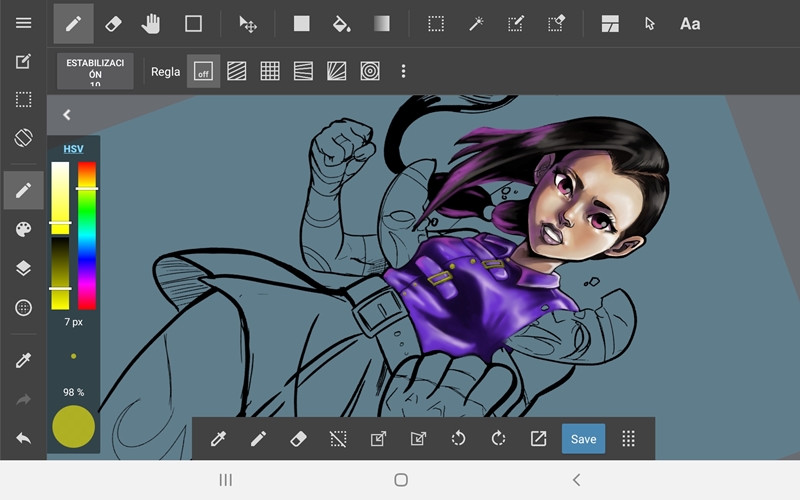800x500 pixels.
Task: Click the first export-arrow icon in bottom bar
Action: 378,439
